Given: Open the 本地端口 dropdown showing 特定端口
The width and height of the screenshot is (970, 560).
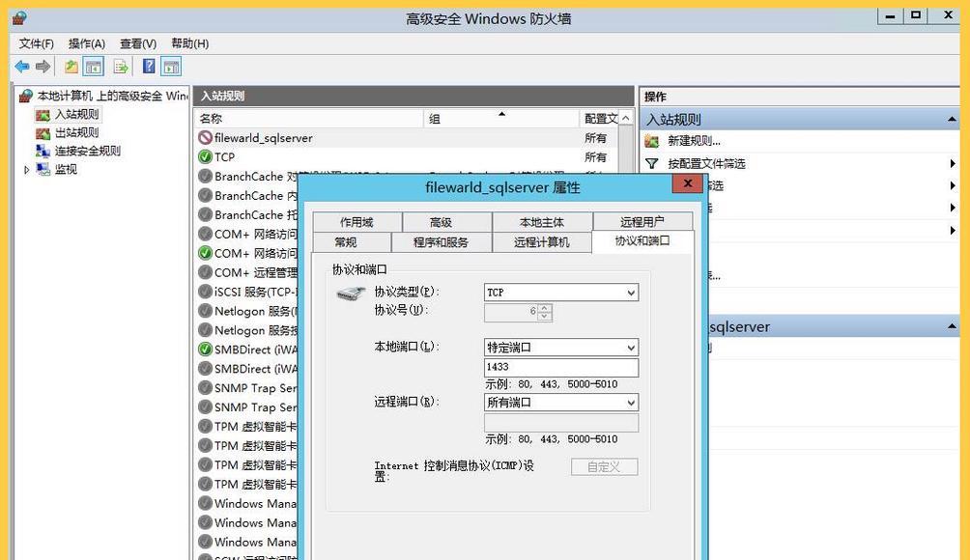Looking at the screenshot, I should click(561, 348).
